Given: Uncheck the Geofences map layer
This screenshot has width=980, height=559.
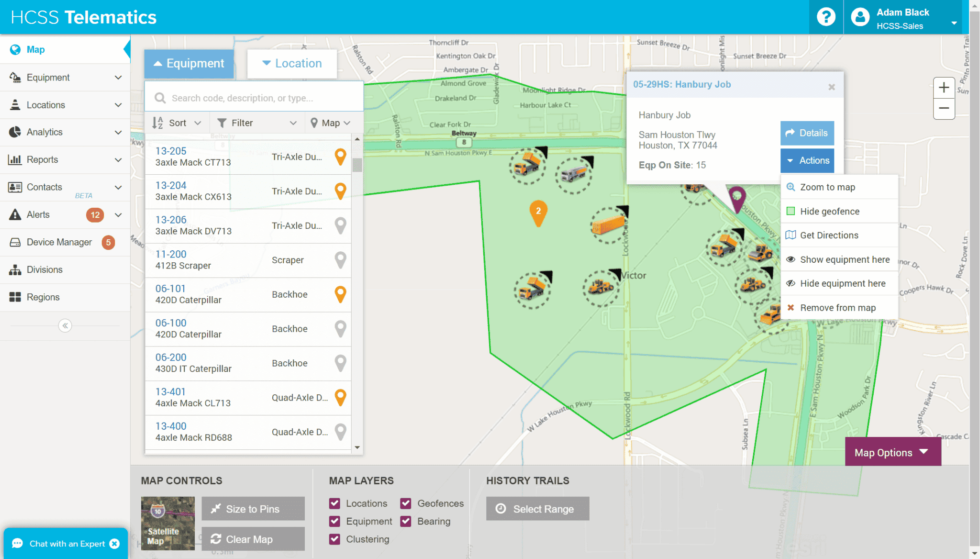Looking at the screenshot, I should [x=406, y=503].
